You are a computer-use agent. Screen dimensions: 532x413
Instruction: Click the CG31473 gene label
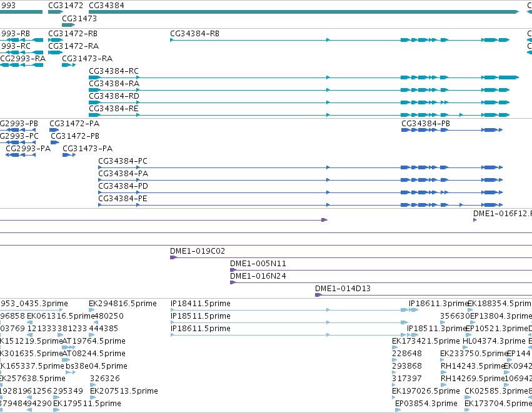coord(79,18)
